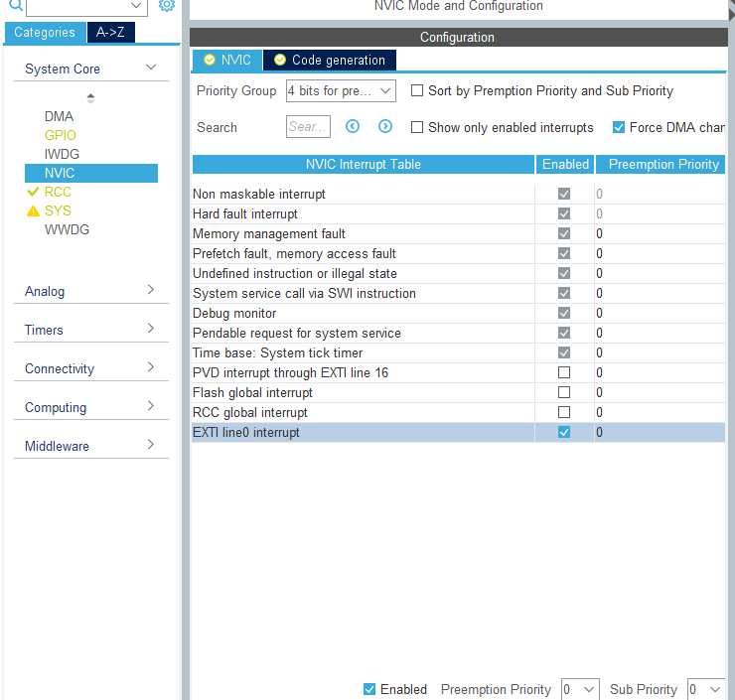Toggle Time base System tick timer checkbox
Screen dimensions: 735x700
(564, 352)
